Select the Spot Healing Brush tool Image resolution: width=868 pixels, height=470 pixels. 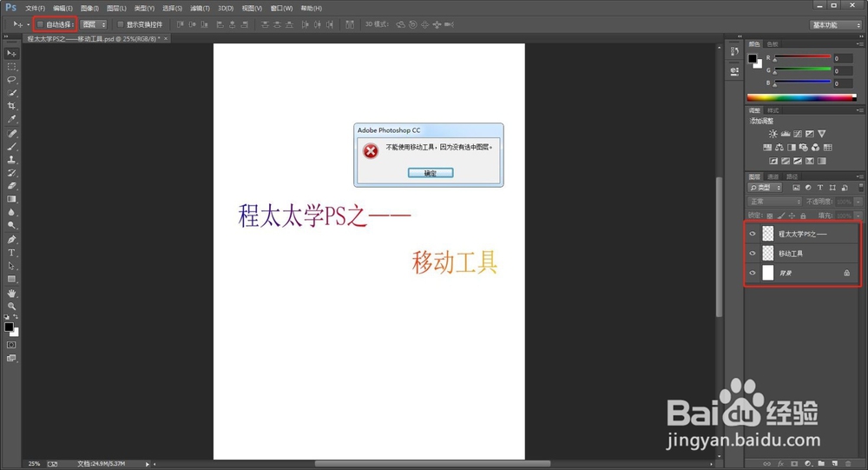point(11,134)
